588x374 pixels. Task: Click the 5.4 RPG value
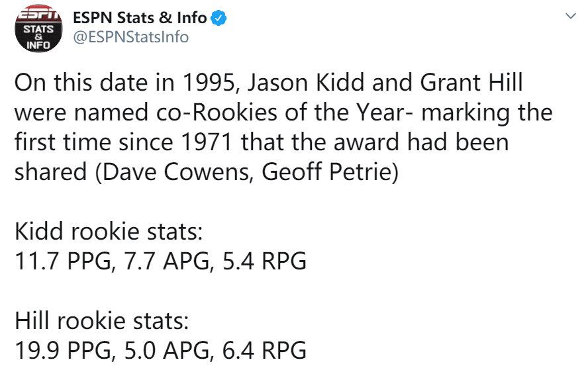coord(264,261)
